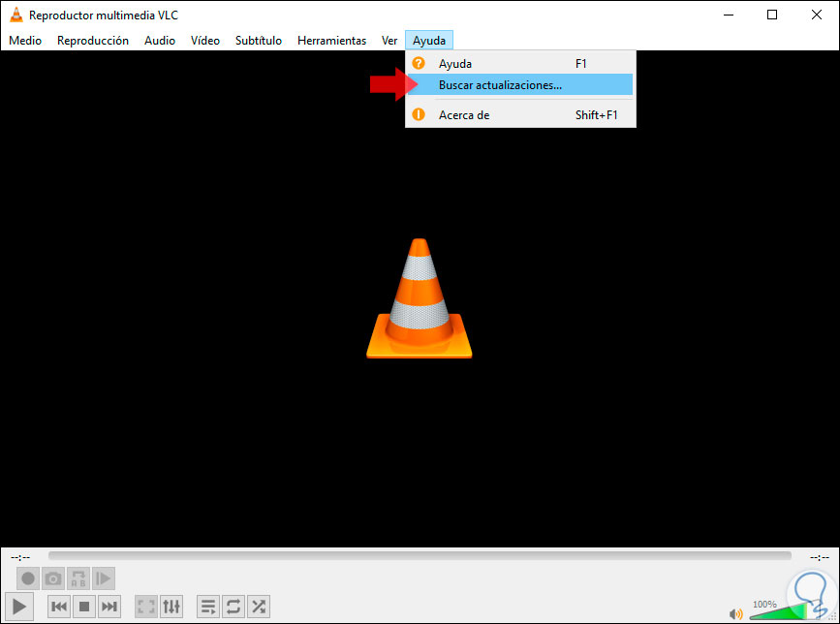The width and height of the screenshot is (840, 624).
Task: Toggle random shuffle playback
Action: [x=259, y=607]
